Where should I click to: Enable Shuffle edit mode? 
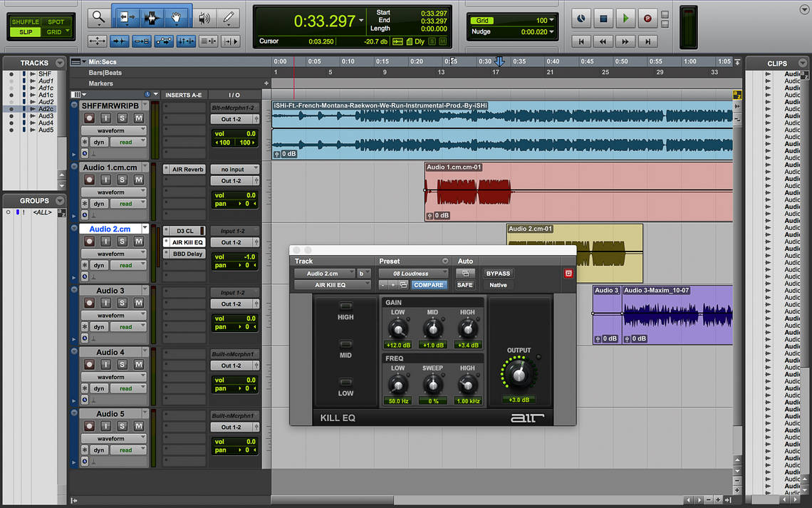tap(26, 22)
